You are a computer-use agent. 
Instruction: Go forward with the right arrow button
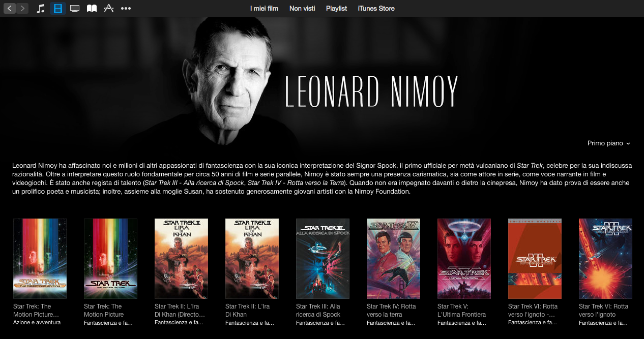[22, 8]
